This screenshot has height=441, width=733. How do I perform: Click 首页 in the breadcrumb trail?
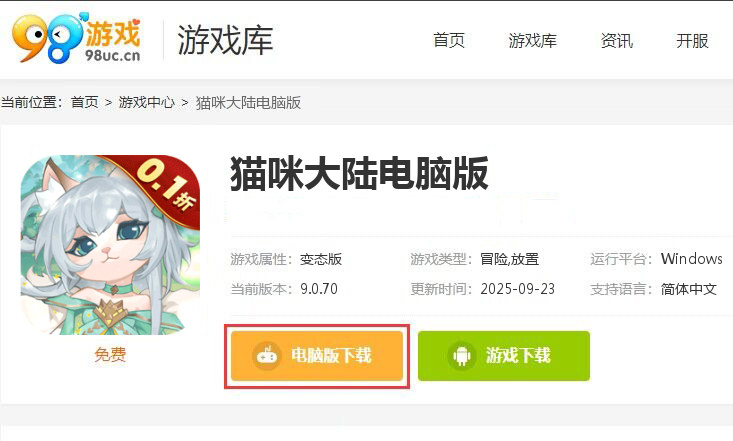click(85, 102)
